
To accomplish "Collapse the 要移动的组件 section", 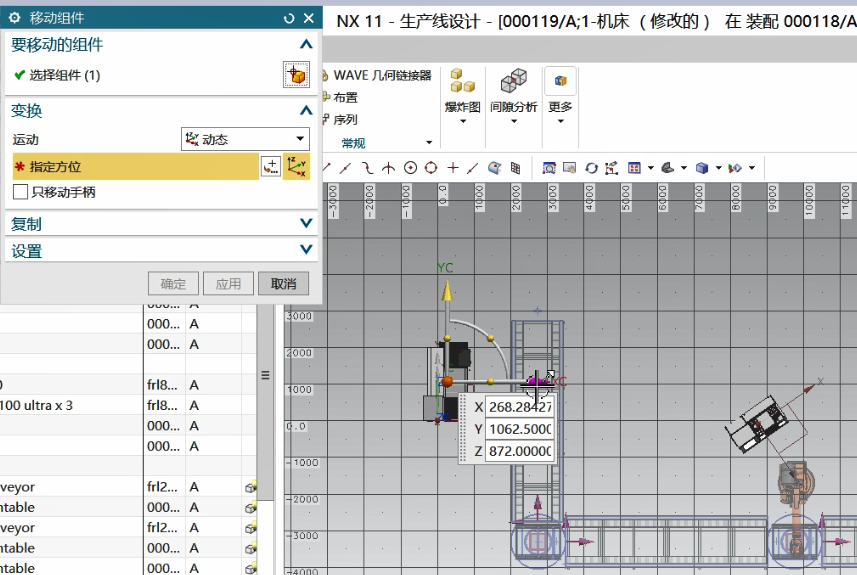I will pos(306,44).
